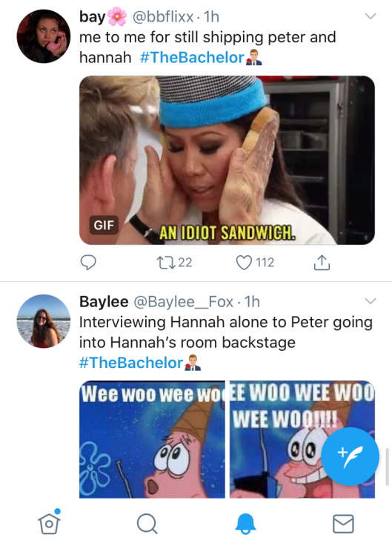The width and height of the screenshot is (392, 549).
Task: Open #TheBachelor hashtag in bay's tweet
Action: pos(192,57)
